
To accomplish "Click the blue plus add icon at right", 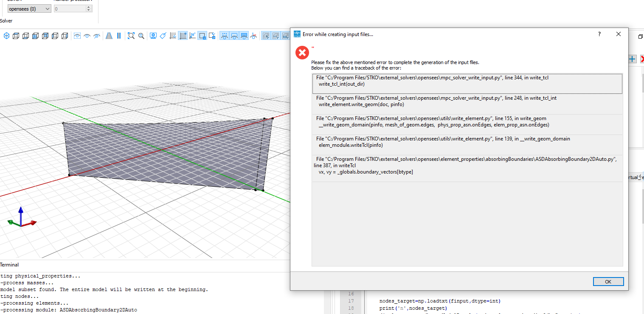I will [633, 59].
